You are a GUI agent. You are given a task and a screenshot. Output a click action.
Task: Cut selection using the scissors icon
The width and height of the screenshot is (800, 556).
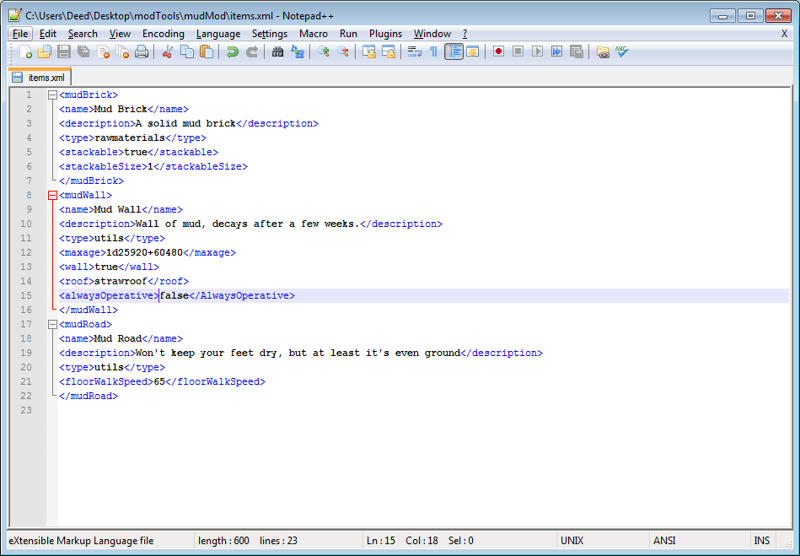(167, 52)
